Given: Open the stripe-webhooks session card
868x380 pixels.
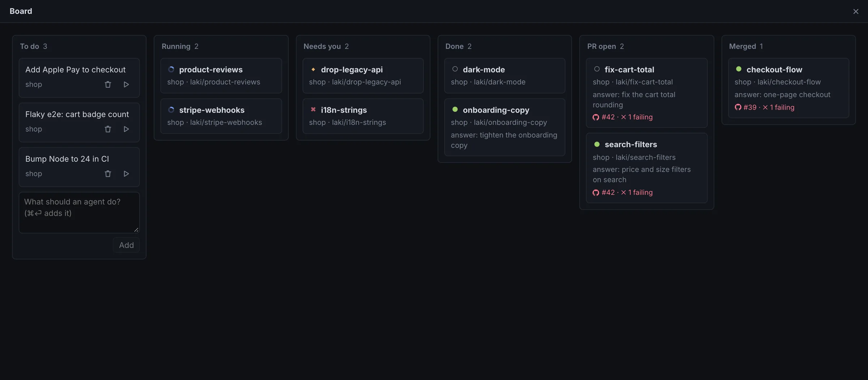Looking at the screenshot, I should (x=221, y=116).
